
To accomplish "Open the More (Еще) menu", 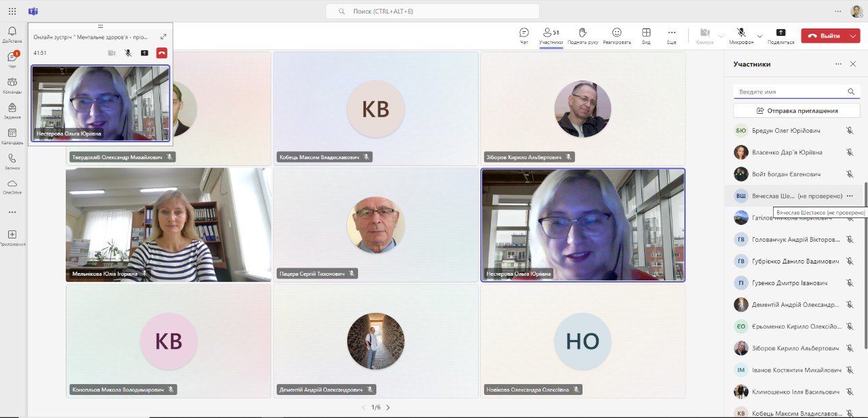I will 671,36.
